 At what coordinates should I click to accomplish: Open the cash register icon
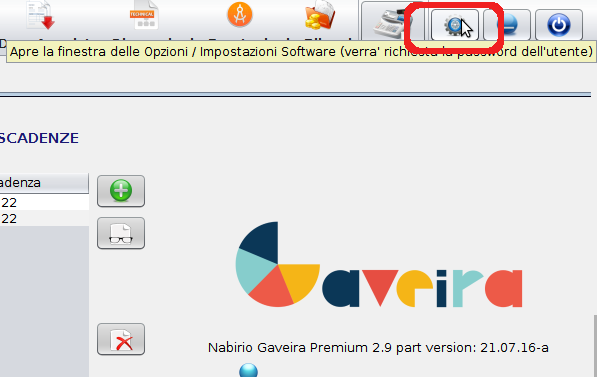point(392,22)
